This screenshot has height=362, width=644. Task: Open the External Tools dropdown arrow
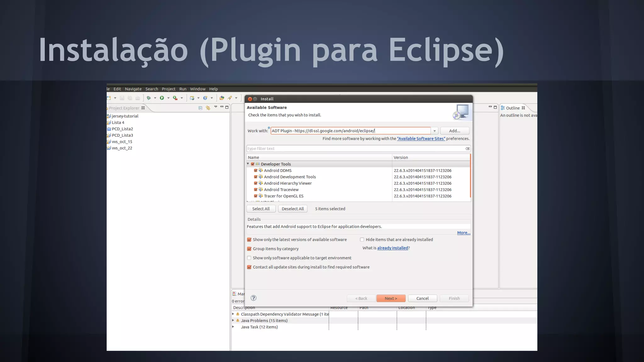pos(182,98)
